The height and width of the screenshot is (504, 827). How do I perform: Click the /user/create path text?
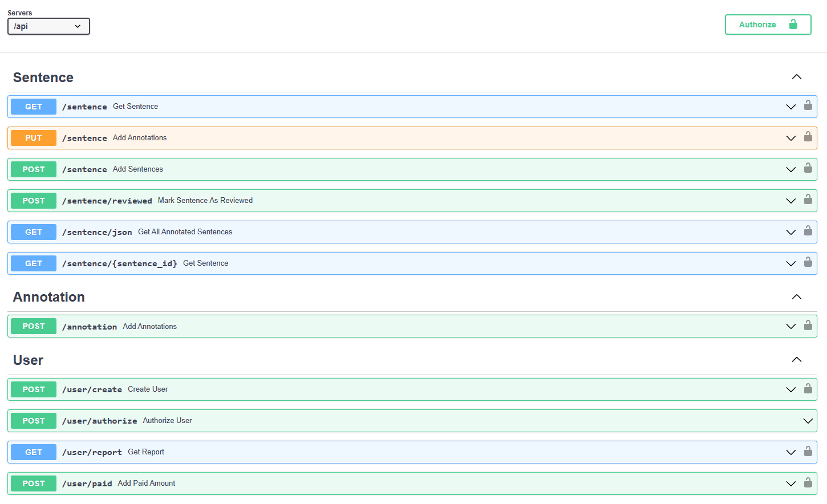(92, 389)
